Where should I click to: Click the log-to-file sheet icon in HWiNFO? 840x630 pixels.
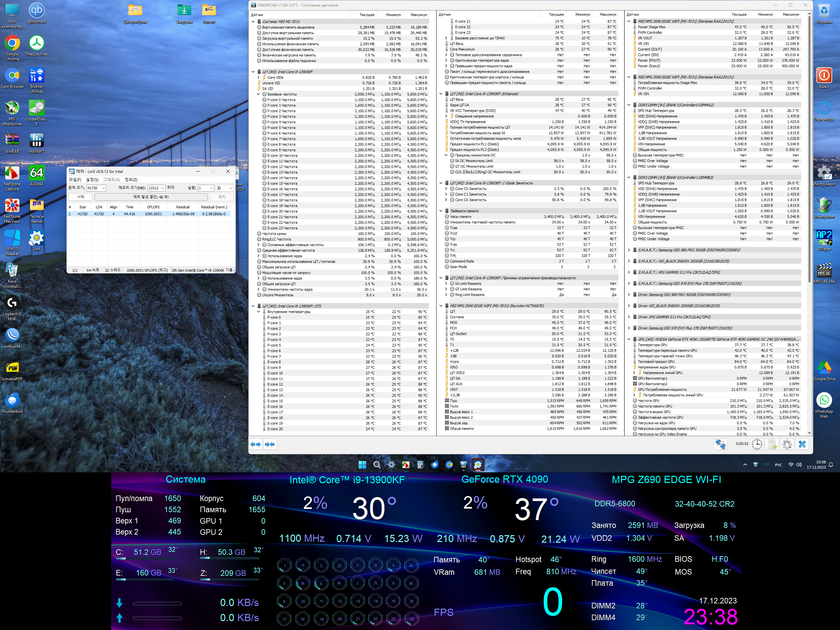tap(772, 444)
